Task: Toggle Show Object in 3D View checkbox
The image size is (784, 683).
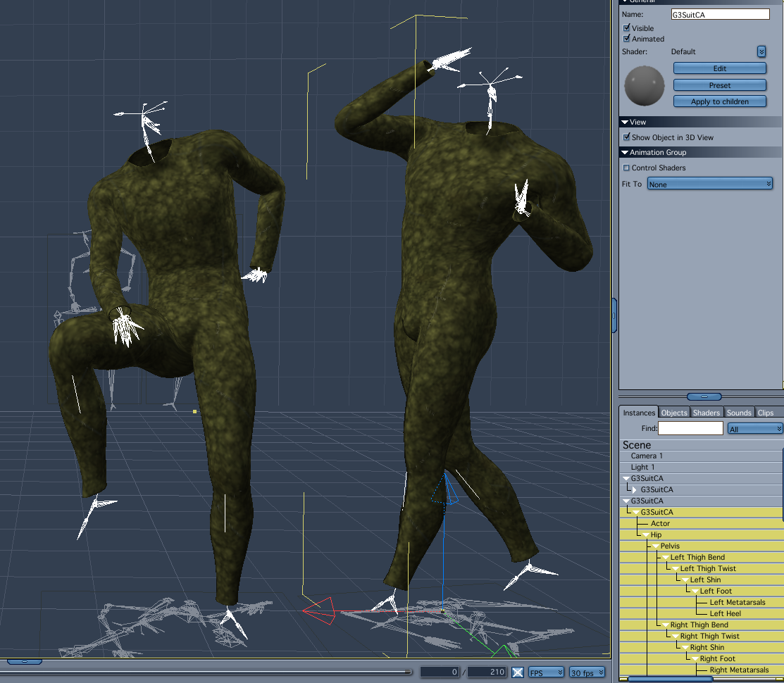Action: [x=626, y=137]
